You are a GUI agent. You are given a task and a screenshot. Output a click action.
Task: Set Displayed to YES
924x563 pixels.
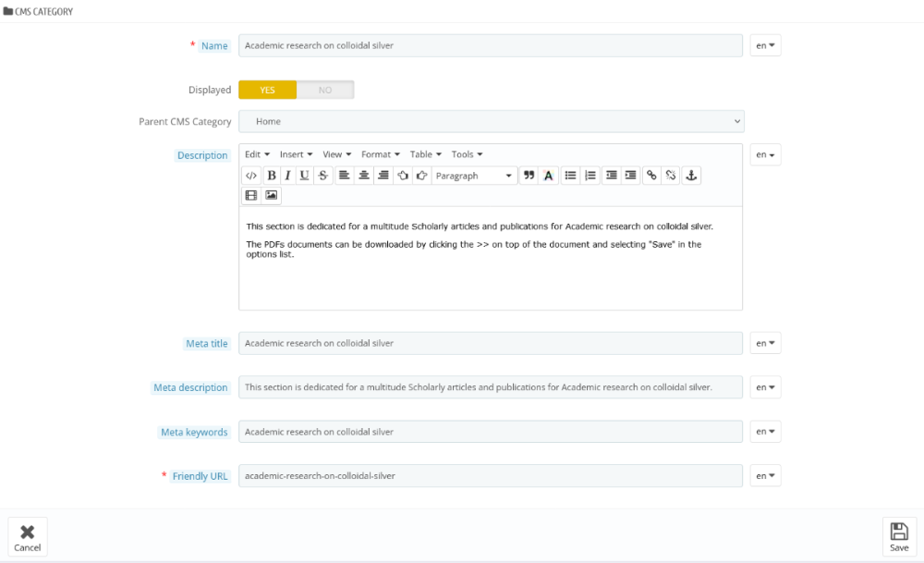[x=267, y=90]
